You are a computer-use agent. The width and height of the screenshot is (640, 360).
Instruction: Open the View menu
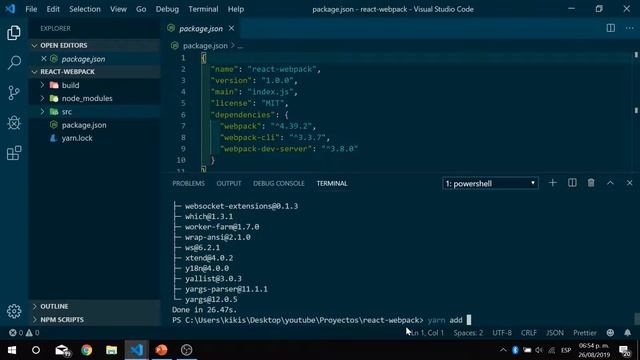tap(118, 9)
